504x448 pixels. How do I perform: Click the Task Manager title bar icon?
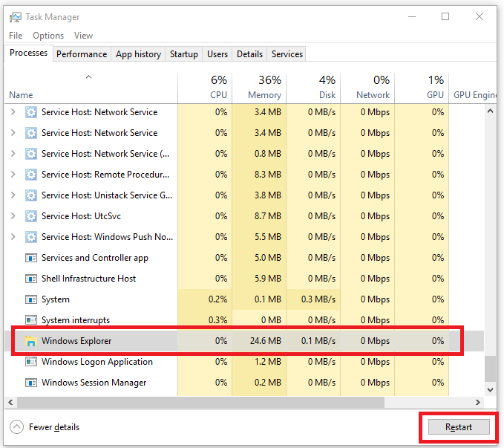[x=15, y=17]
